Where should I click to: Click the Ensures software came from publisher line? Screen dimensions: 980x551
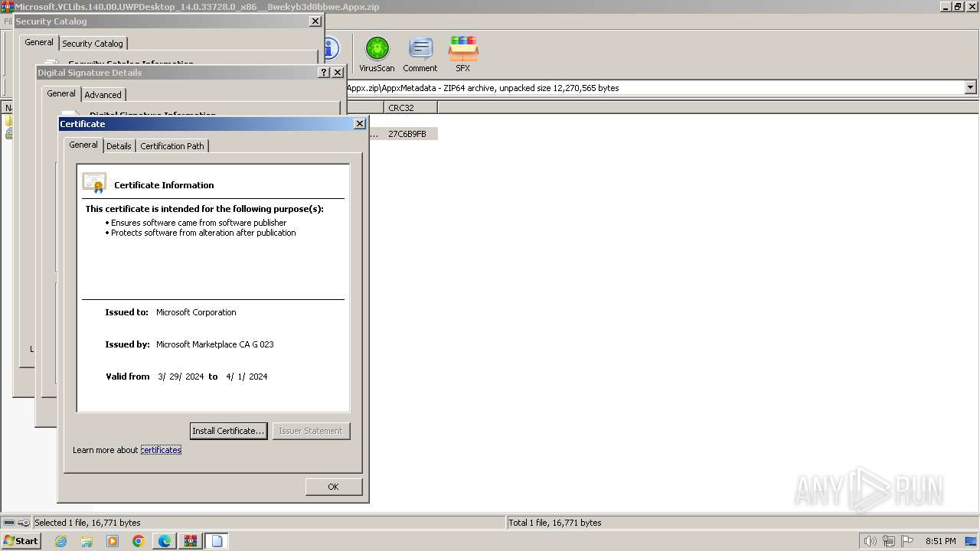pyautogui.click(x=198, y=223)
